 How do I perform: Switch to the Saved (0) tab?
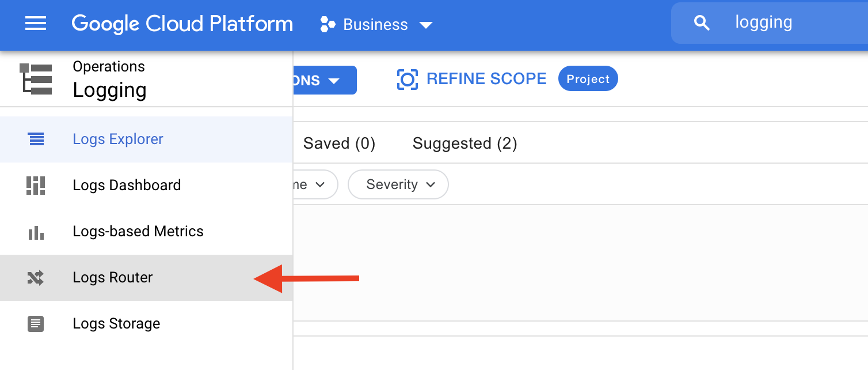[x=339, y=144]
